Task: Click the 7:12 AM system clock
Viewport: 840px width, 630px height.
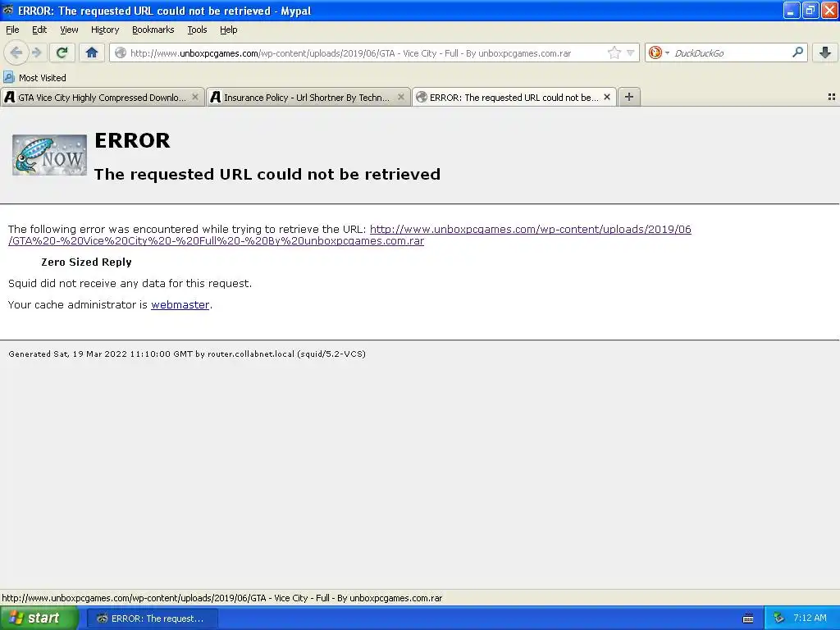Action: [810, 619]
